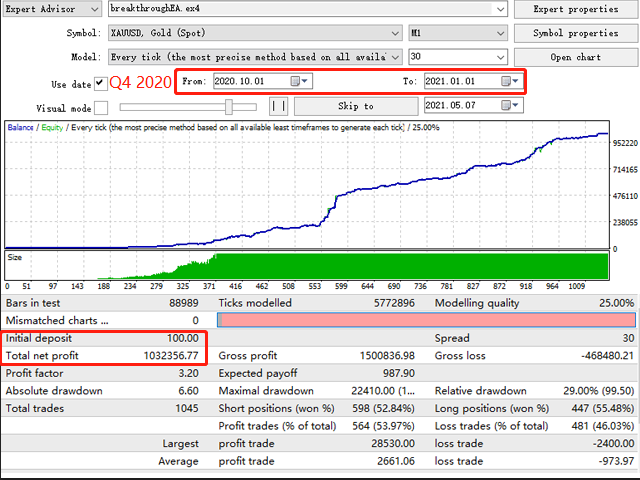Select the Maximal drawdown value 22410.00
The width and height of the screenshot is (640, 480).
pos(383,391)
